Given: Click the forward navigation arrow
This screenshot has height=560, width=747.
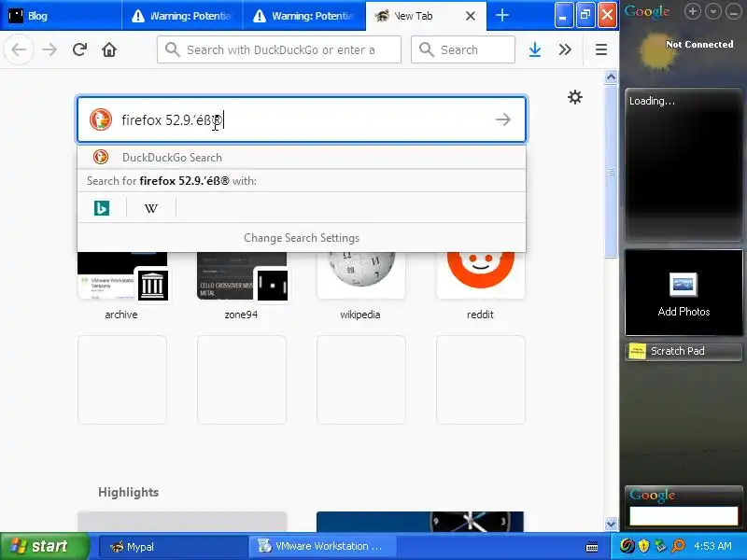Looking at the screenshot, I should click(x=49, y=49).
